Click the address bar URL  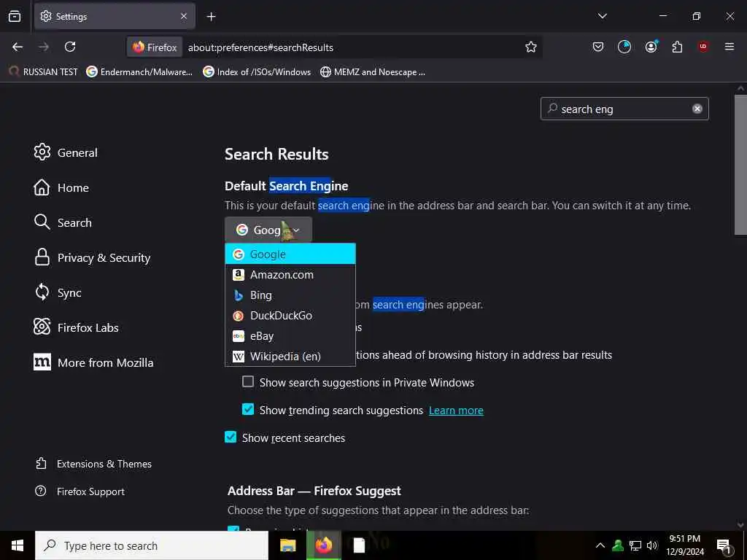coord(260,47)
